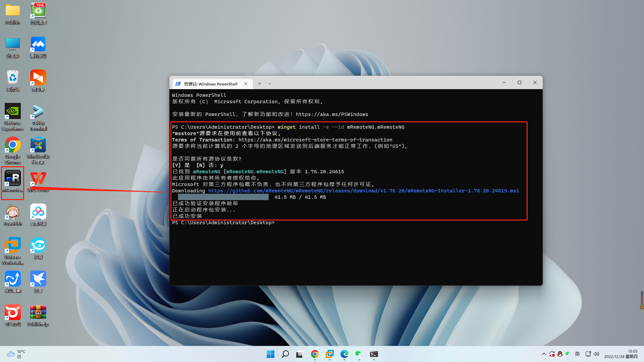Open the ToastFish desktop icon
The image size is (644, 362).
13,213
